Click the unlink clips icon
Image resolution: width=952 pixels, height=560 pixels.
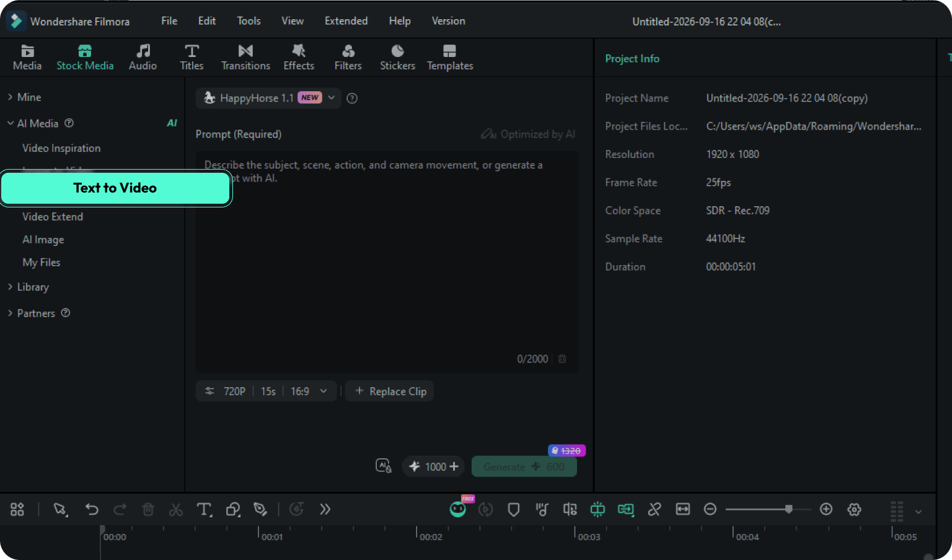pyautogui.click(x=654, y=509)
